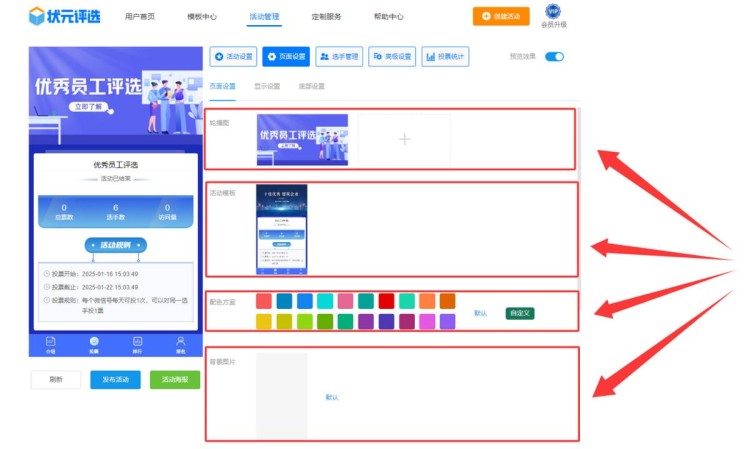Image resolution: width=750 pixels, height=449 pixels.
Task: Open 模板中心 in top navigation
Action: tap(202, 17)
